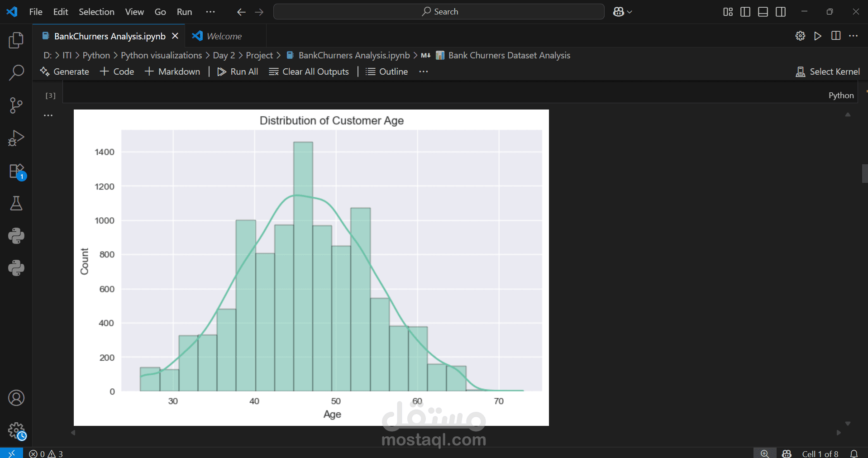Open more editor actions ellipsis at top right
Viewport: 868px width, 458px height.
point(854,36)
